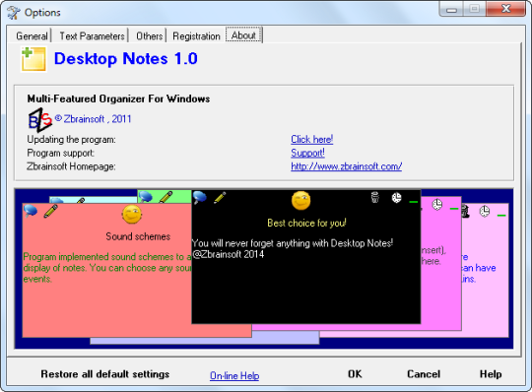Switch to the Text Parameters tab
Image resolution: width=532 pixels, height=392 pixels.
pos(92,35)
